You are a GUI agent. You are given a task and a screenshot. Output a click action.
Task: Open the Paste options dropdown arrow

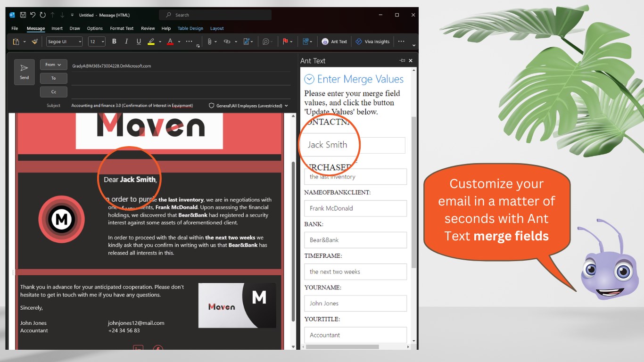pyautogui.click(x=25, y=41)
